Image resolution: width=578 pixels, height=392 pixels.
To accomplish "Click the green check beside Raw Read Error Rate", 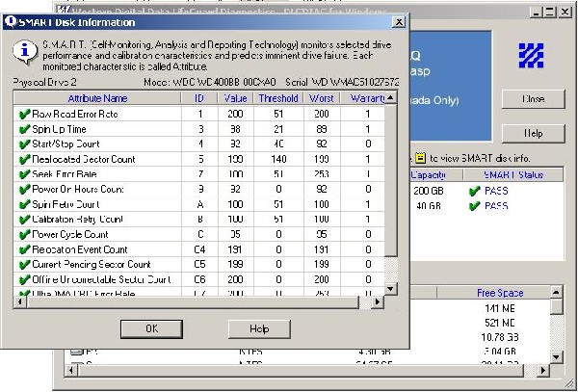I will pos(24,115).
